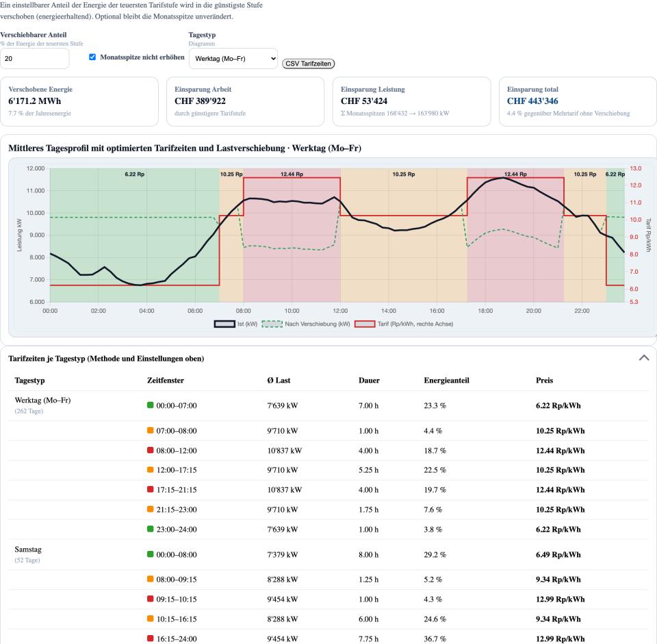Click the 'Verschobene Energie' value 6'171.2 MWh
657x644 pixels.
[x=35, y=101]
